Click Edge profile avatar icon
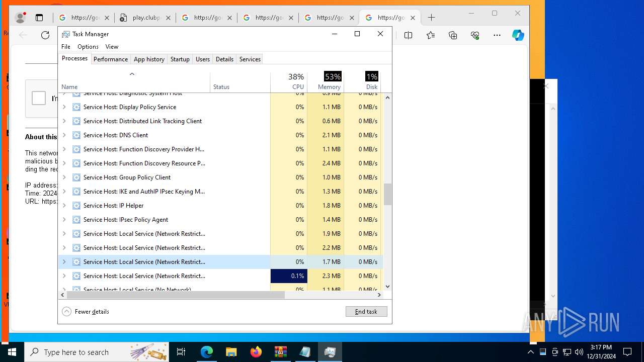Image resolution: width=644 pixels, height=362 pixels. pos(21,18)
